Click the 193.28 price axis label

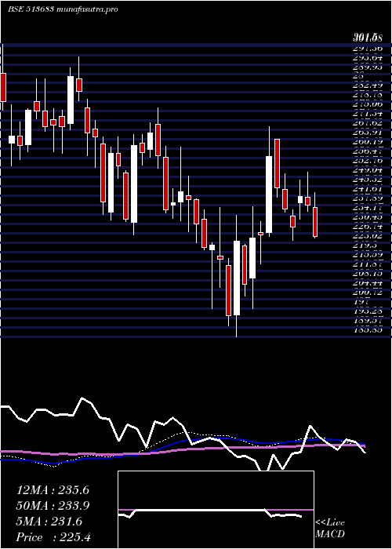367,311
